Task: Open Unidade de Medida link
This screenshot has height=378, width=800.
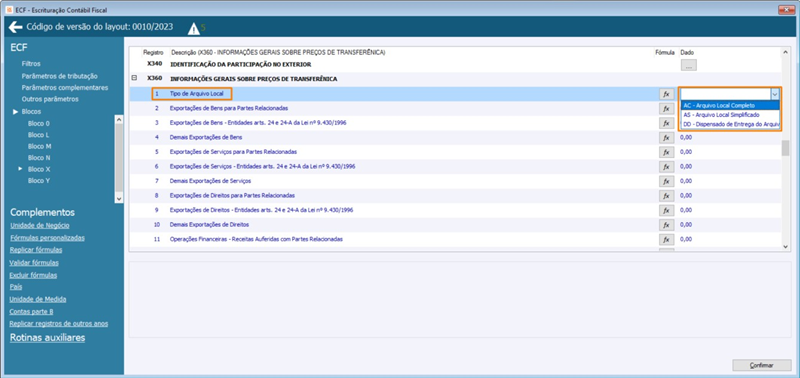Action: [38, 299]
